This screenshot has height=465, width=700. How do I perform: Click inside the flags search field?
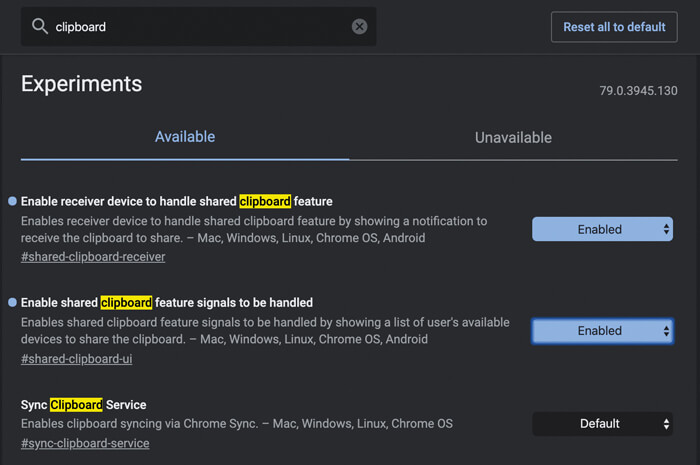pos(200,27)
